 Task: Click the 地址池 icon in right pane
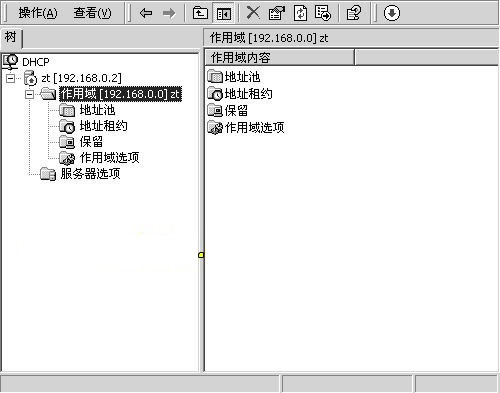[215, 77]
